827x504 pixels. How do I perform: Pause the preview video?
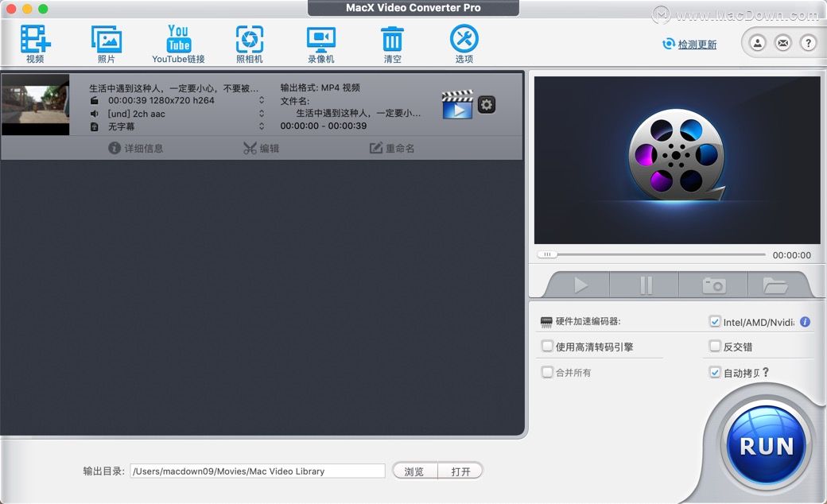[x=646, y=285]
